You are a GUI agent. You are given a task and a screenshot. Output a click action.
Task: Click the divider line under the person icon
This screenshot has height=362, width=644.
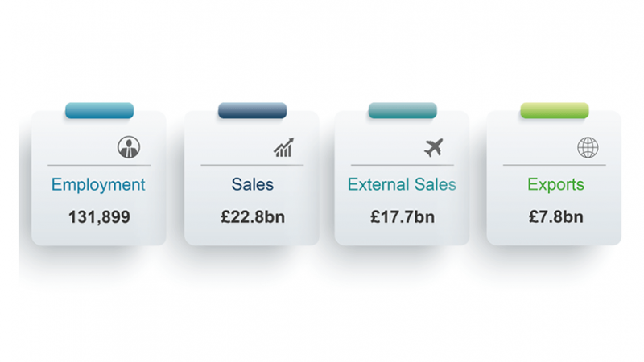pyautogui.click(x=98, y=165)
